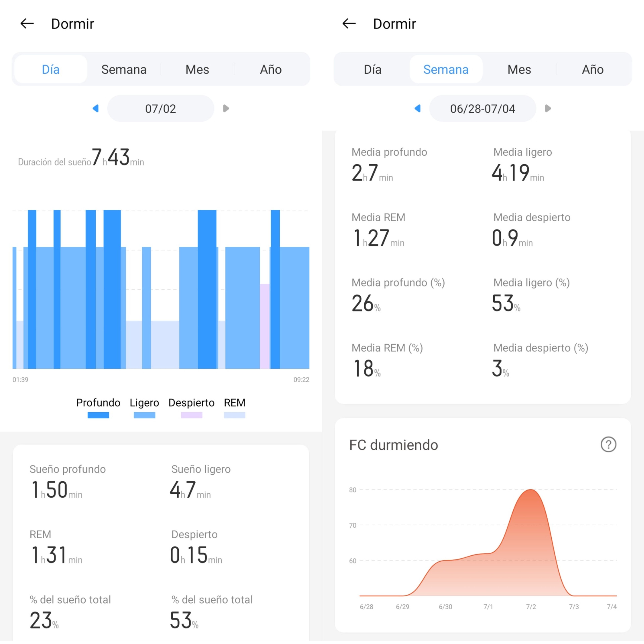
Task: Tap back arrow on right Dormir screen
Action: click(x=349, y=24)
